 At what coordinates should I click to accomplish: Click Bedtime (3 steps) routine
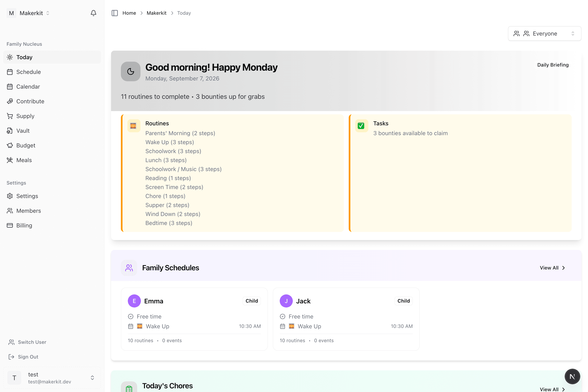tap(169, 223)
